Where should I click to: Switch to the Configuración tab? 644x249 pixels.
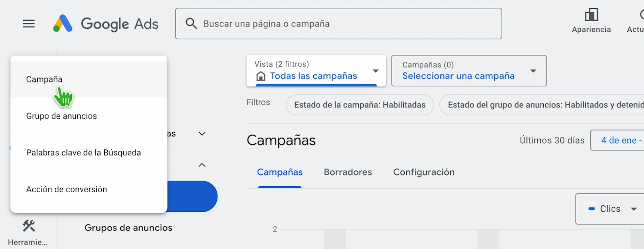point(424,172)
